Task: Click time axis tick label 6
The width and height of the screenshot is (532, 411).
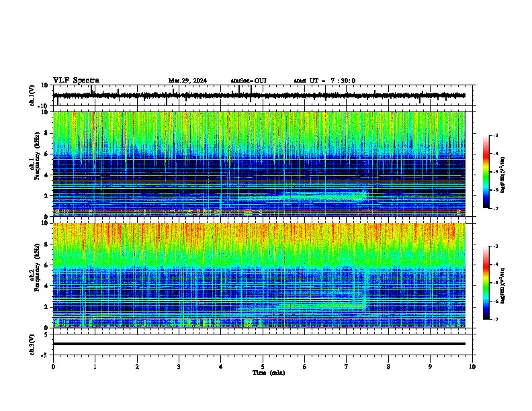Action: [x=305, y=367]
